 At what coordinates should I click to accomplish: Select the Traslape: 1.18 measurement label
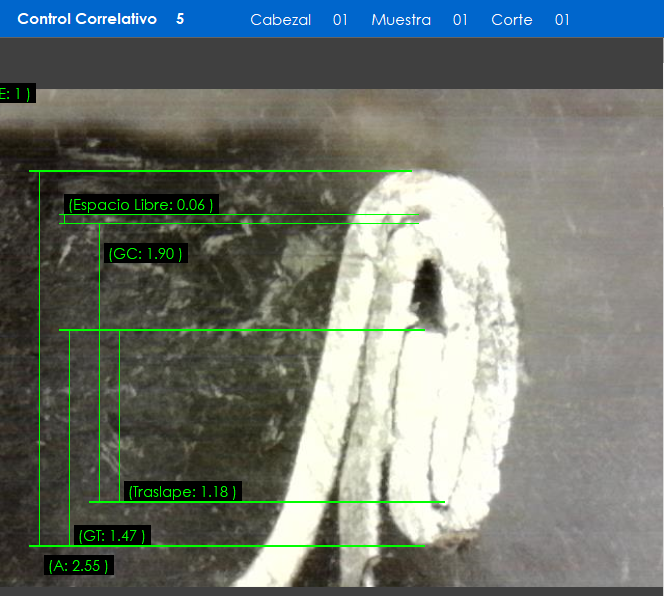coord(182,491)
